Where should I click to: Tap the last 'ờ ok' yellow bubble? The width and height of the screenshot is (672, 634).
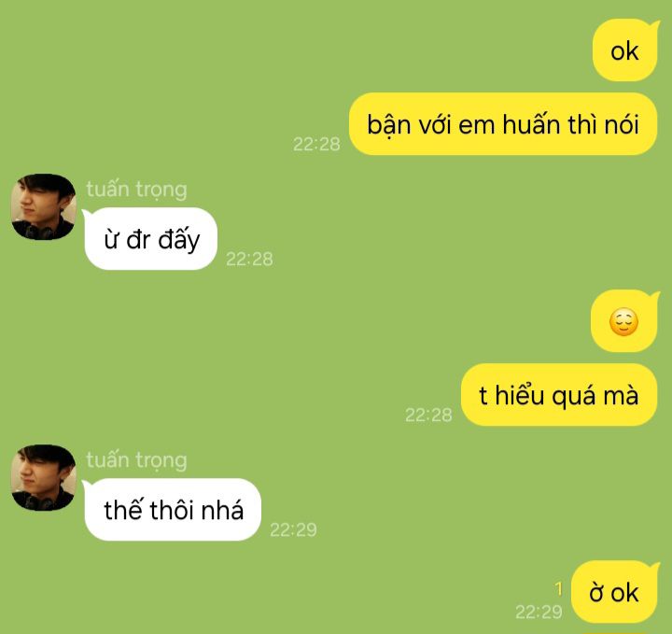[x=614, y=592]
